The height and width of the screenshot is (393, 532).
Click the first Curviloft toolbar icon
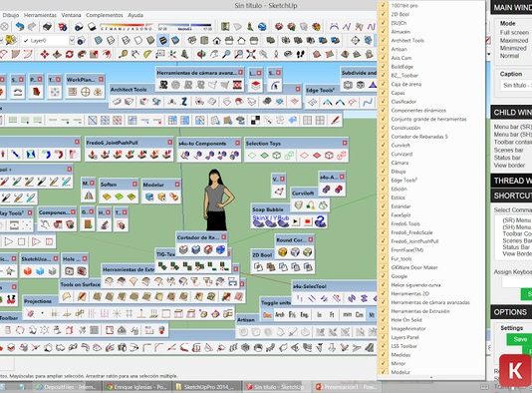click(x=298, y=204)
